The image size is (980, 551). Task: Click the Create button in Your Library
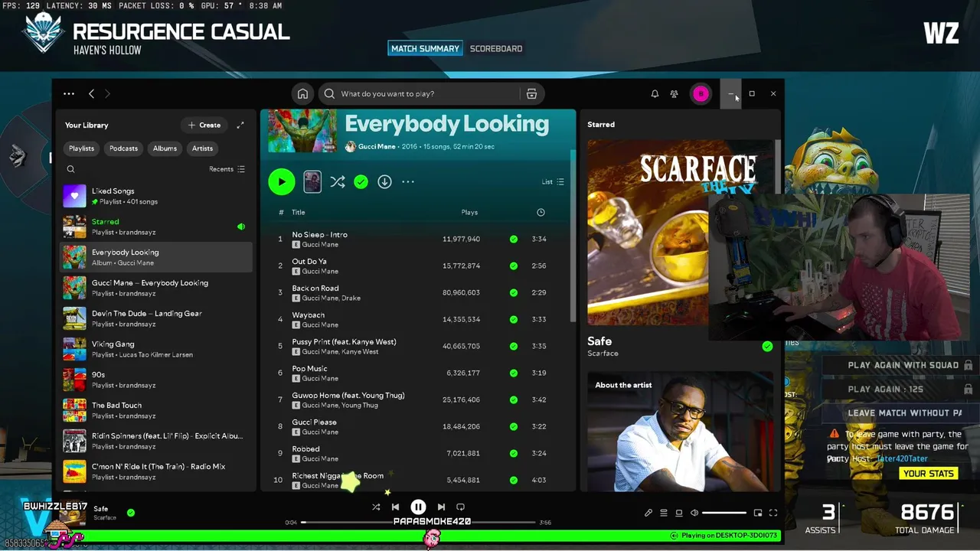[204, 125]
